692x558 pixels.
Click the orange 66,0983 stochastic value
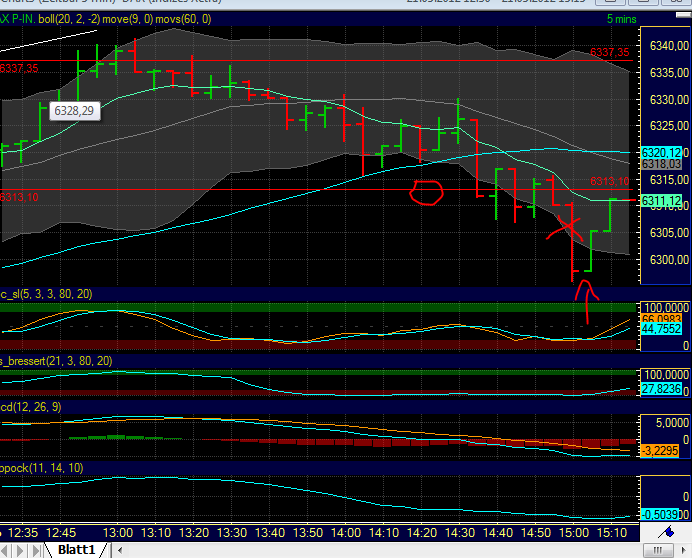click(661, 319)
